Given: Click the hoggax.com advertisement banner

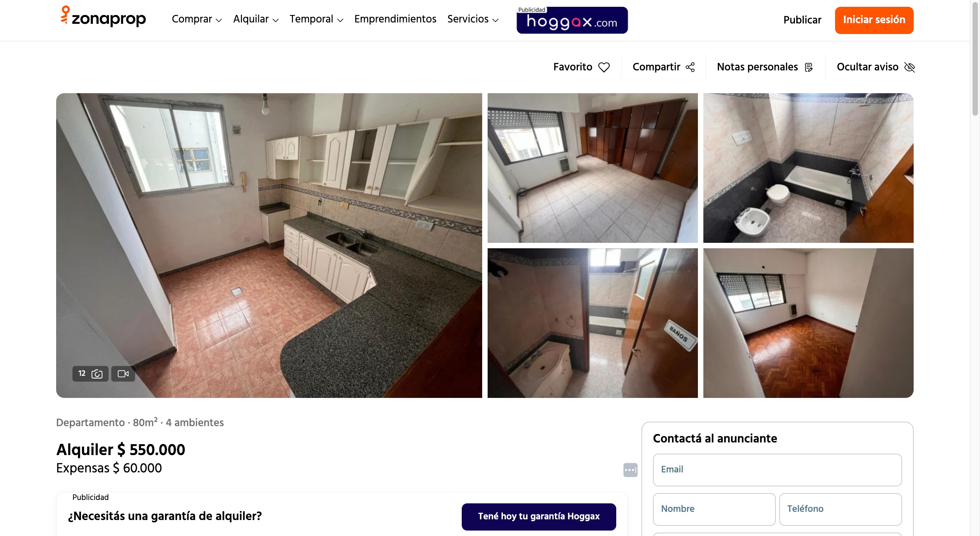Looking at the screenshot, I should (572, 20).
